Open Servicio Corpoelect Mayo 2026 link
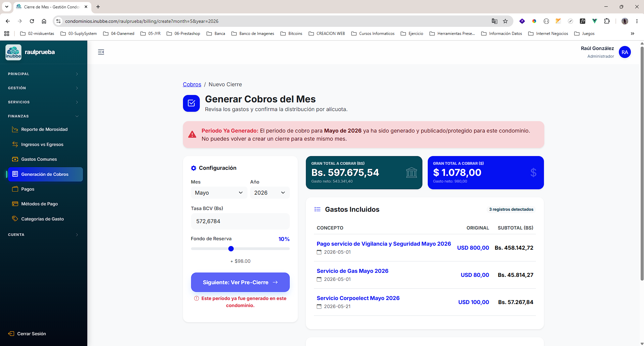This screenshot has height=346, width=644. 358,298
